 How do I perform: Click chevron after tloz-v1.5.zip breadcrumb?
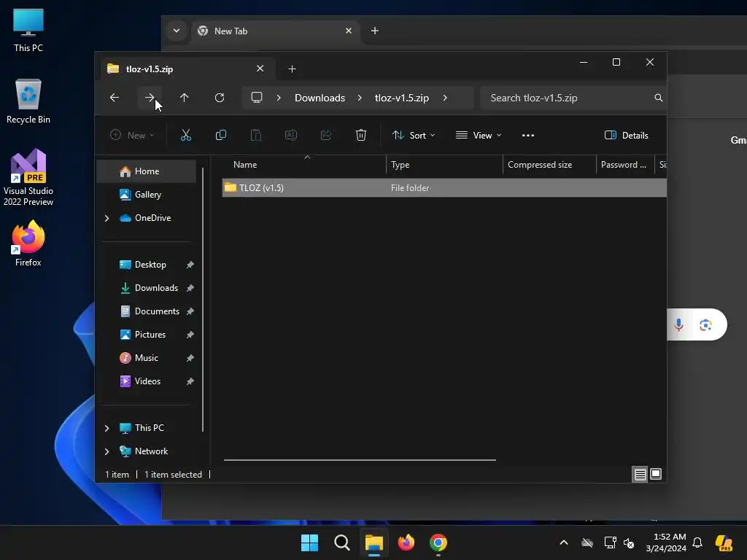point(445,98)
